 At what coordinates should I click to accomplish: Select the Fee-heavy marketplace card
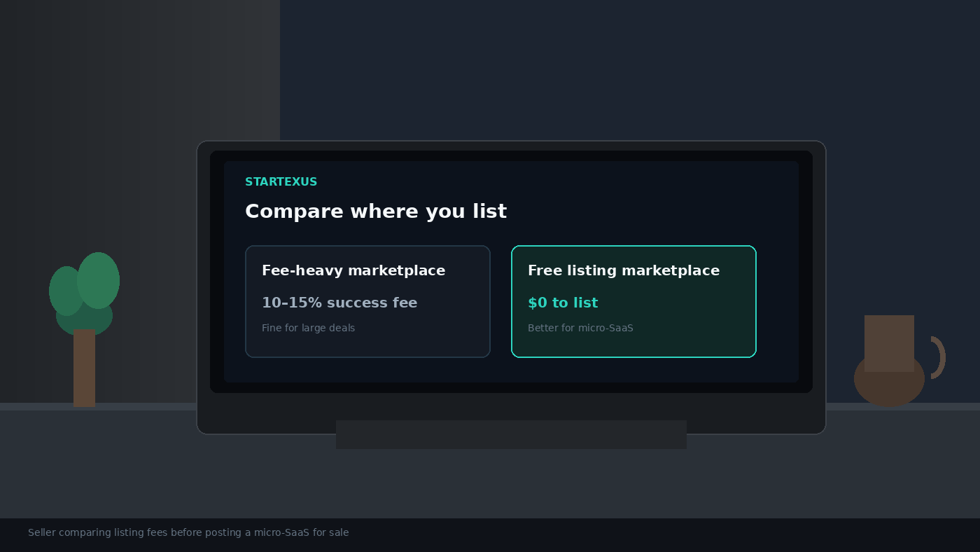(367, 301)
